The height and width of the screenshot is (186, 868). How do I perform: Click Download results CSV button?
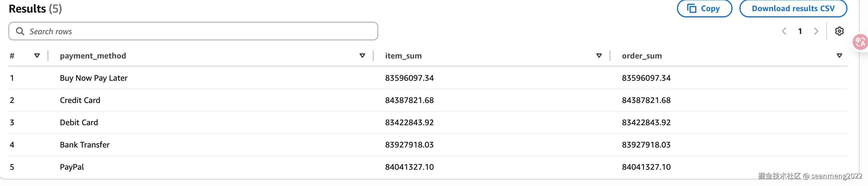coord(793,9)
